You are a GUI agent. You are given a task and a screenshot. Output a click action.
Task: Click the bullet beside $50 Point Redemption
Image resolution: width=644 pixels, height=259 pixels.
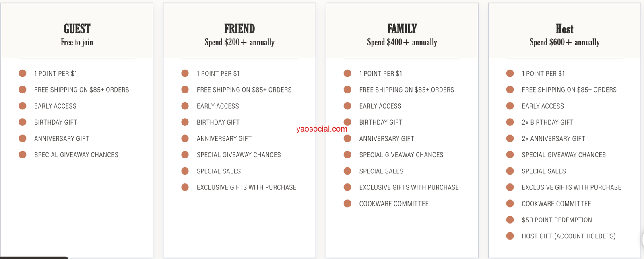(x=510, y=220)
